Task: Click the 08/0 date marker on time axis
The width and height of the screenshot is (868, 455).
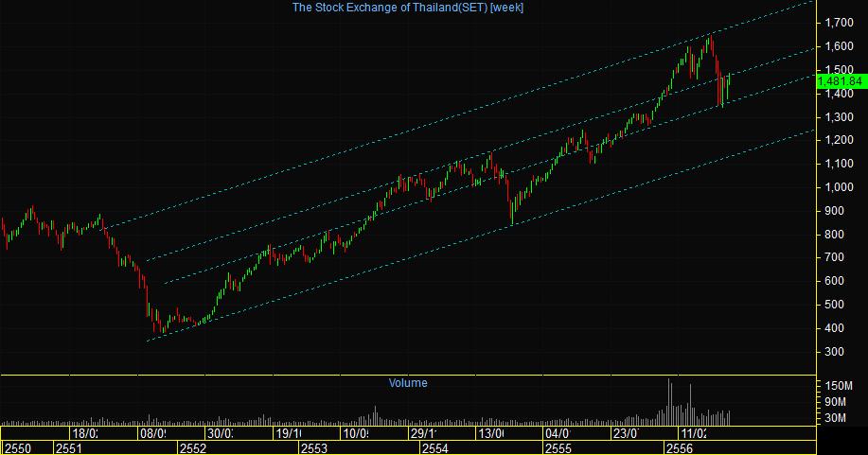Action: pos(152,433)
